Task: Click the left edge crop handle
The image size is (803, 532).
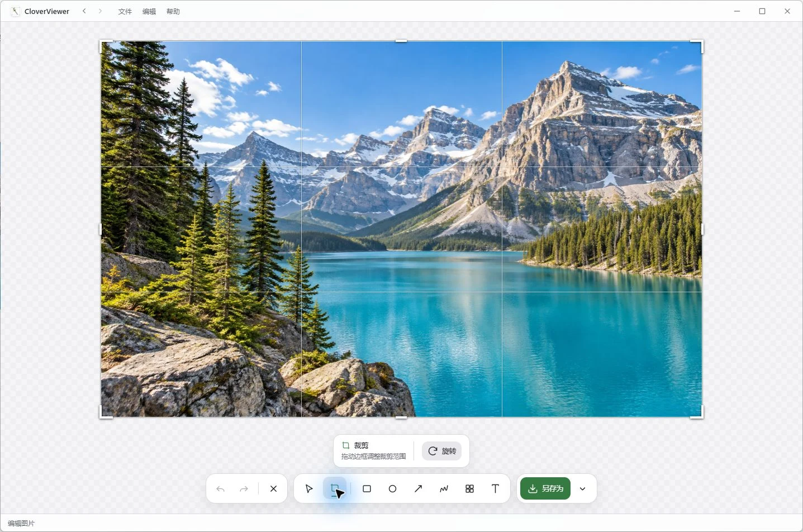Action: [101, 229]
